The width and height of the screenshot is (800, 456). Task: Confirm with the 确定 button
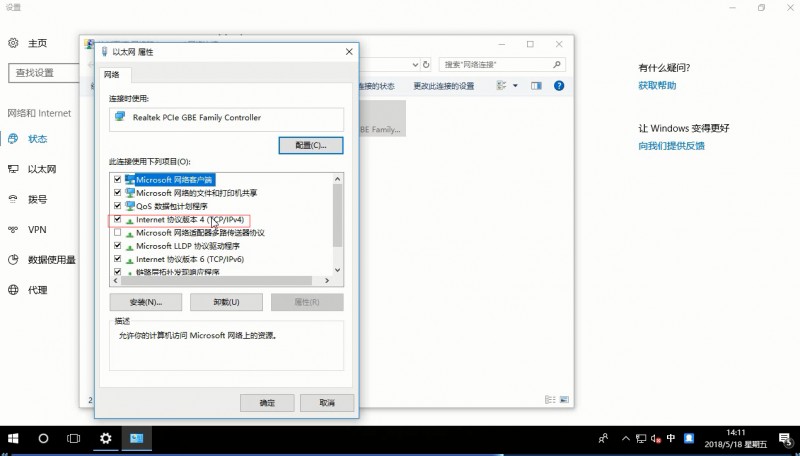pos(267,403)
